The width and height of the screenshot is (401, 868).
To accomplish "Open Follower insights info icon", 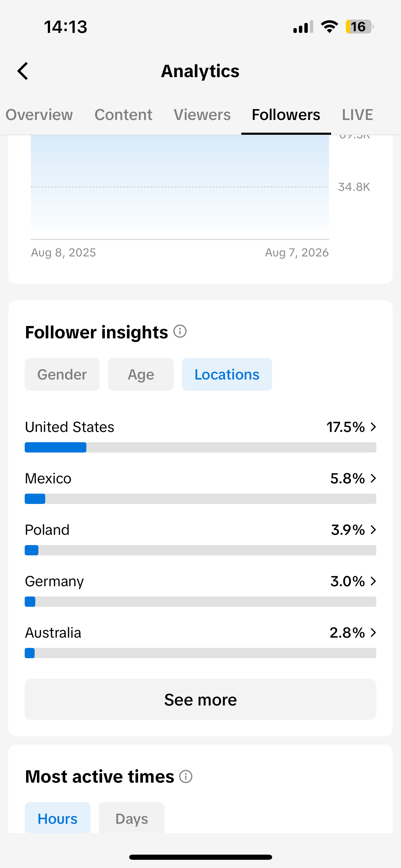I will coord(180,331).
